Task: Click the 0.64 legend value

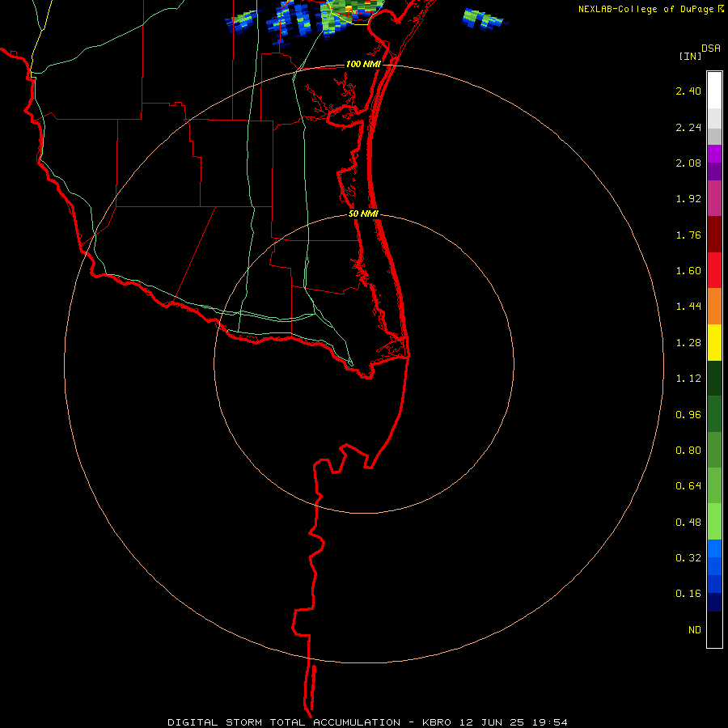Action: (688, 486)
